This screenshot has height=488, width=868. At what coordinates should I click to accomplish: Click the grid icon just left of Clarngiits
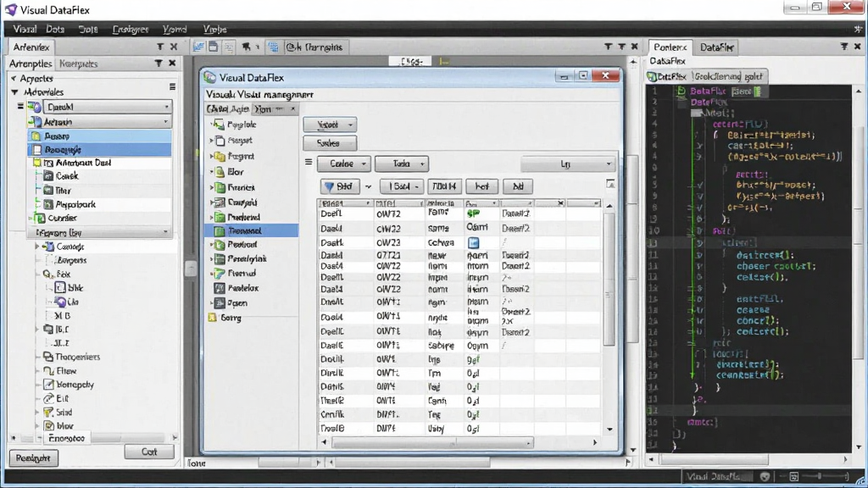click(x=274, y=47)
